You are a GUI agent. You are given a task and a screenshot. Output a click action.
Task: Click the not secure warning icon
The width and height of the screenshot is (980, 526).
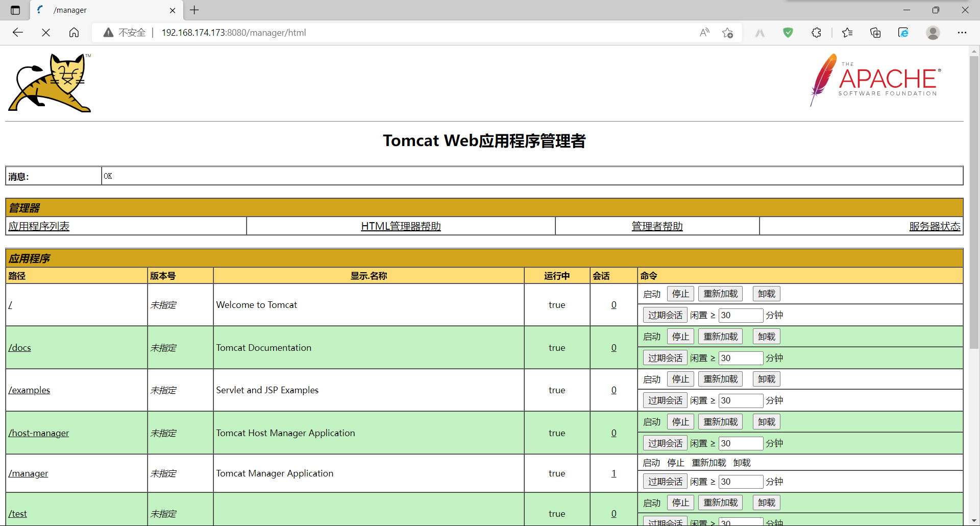[108, 33]
